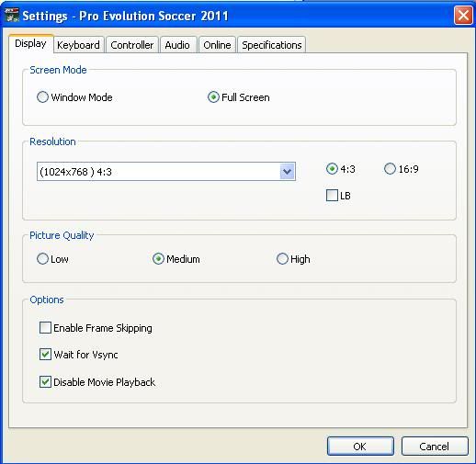Image resolution: width=476 pixels, height=464 pixels.
Task: Dismiss the dialog with Cancel
Action: (435, 447)
